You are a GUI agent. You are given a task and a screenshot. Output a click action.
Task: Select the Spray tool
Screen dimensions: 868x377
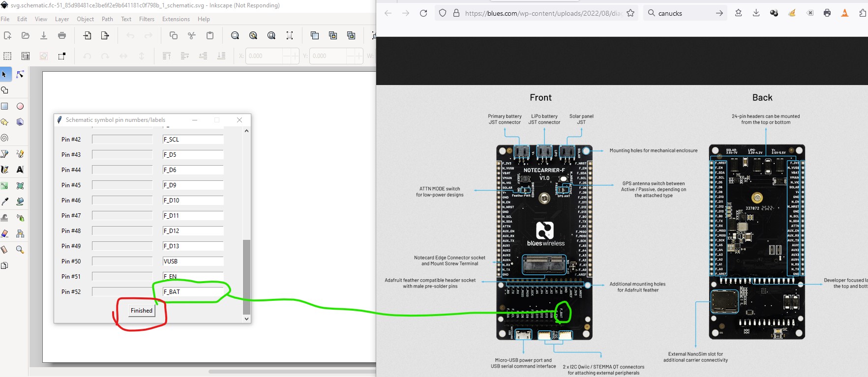(x=20, y=218)
